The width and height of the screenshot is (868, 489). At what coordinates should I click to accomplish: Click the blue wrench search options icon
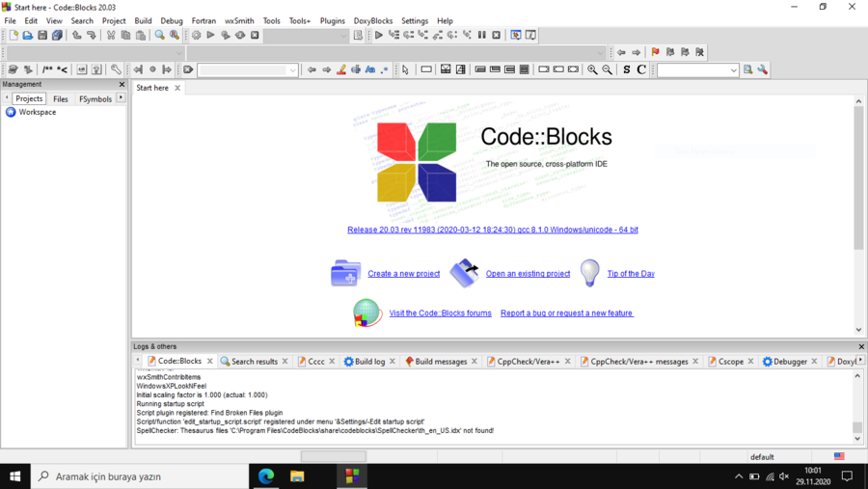763,69
